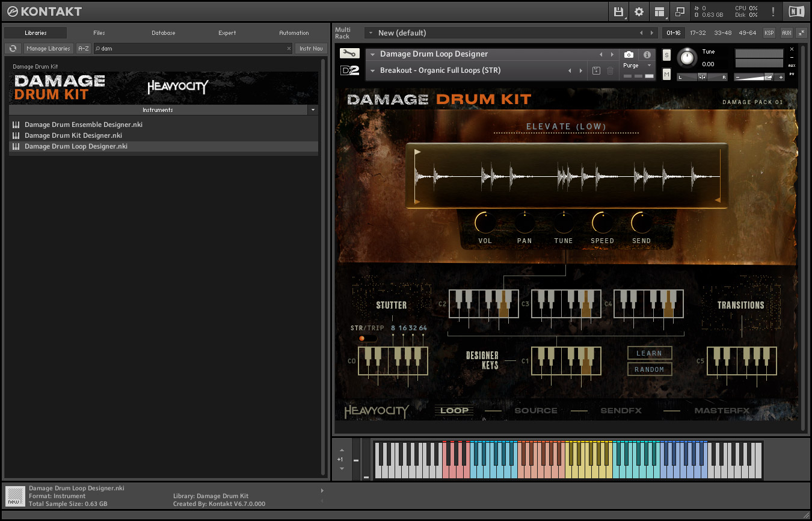Expand the Breakout snapshot dropdown arrow
This screenshot has height=521, width=812.
point(372,71)
